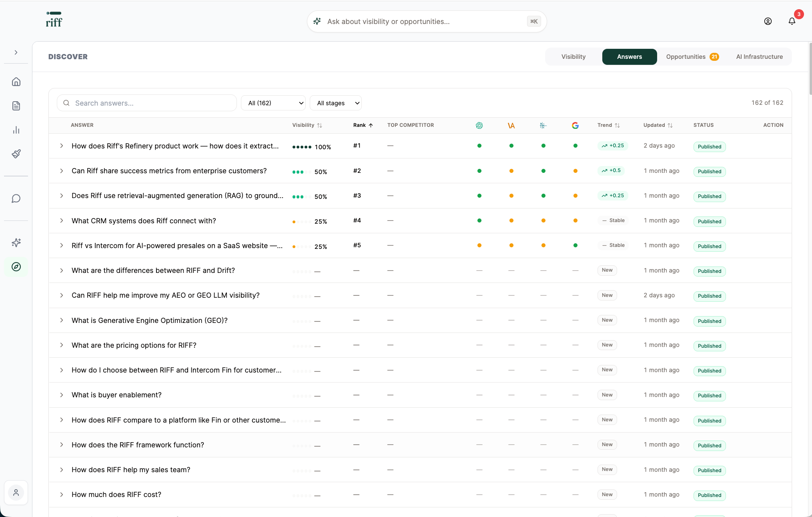
Task: Expand the Refinery product answer row
Action: (62, 146)
